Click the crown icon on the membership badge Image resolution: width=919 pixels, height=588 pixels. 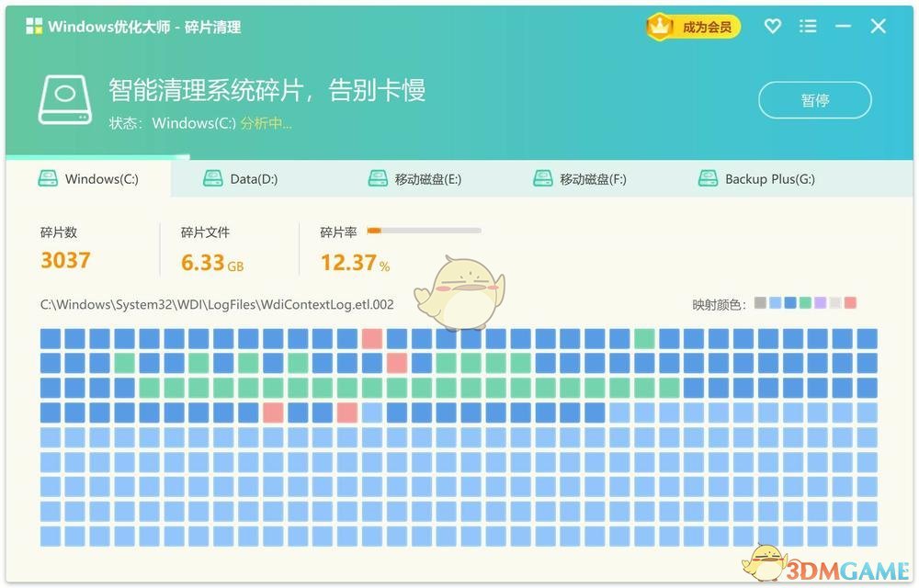[661, 27]
